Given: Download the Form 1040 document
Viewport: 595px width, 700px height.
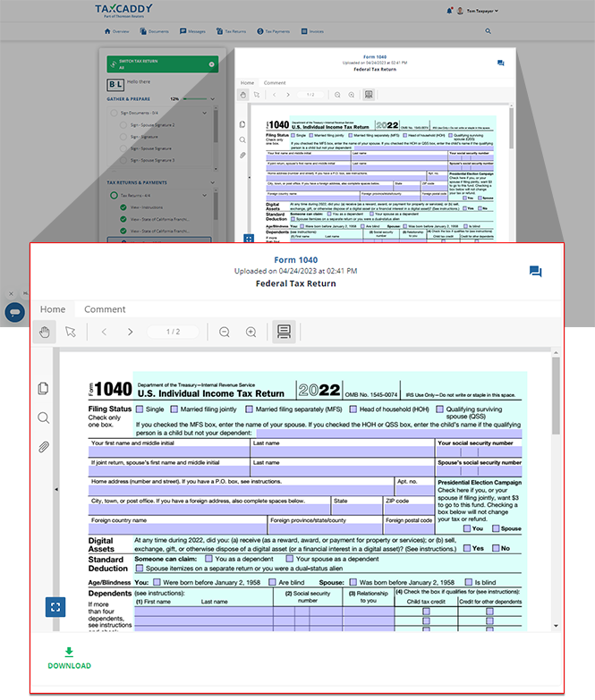Looking at the screenshot, I should 69,657.
